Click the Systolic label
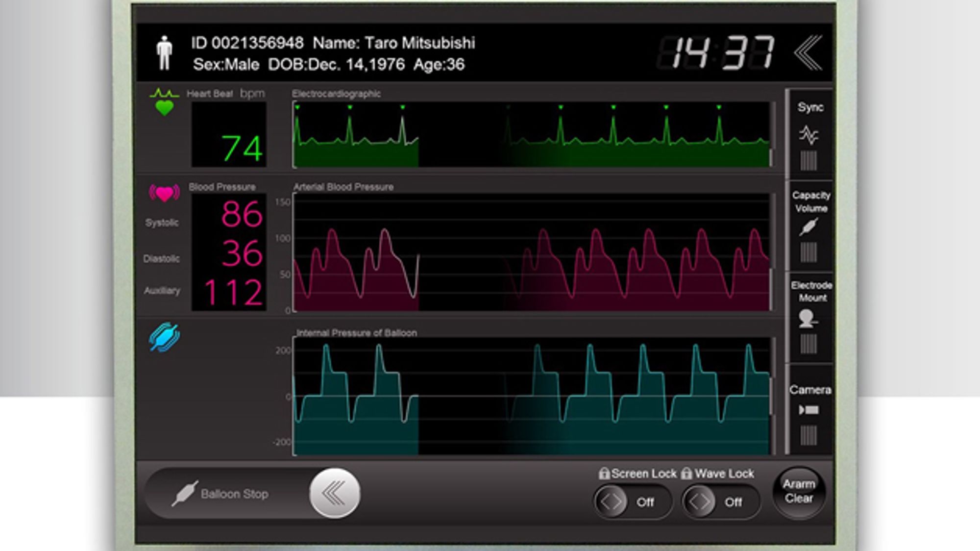The width and height of the screenshot is (980, 551). coord(162,223)
